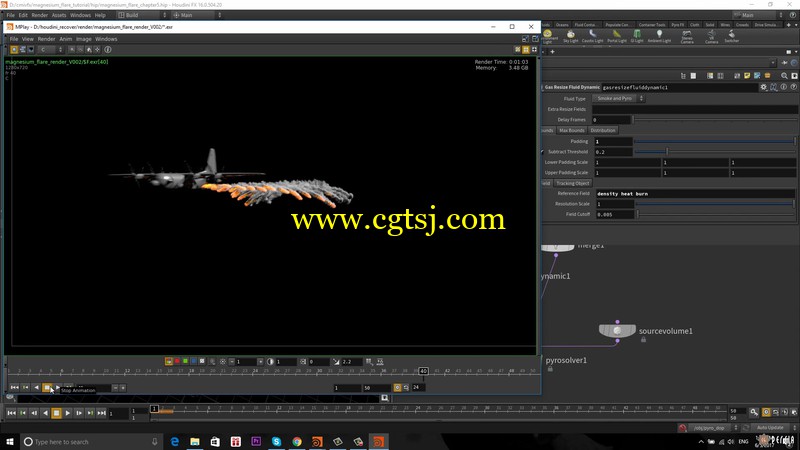The height and width of the screenshot is (450, 800).
Task: Click the Caustic Light shelf tool
Action: 592,36
